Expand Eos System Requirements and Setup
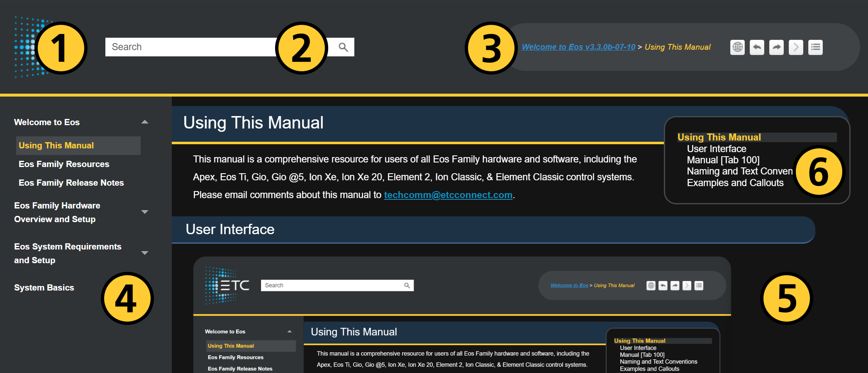The image size is (868, 373). [x=145, y=253]
